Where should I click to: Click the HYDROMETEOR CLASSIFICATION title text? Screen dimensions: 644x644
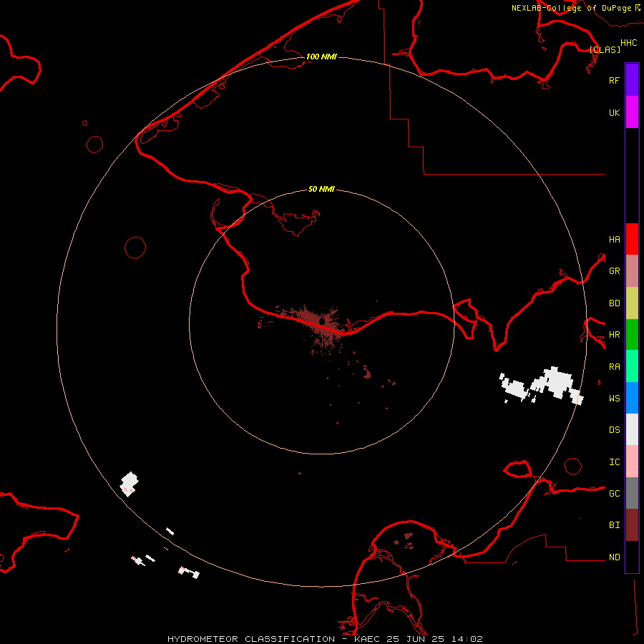(251, 639)
